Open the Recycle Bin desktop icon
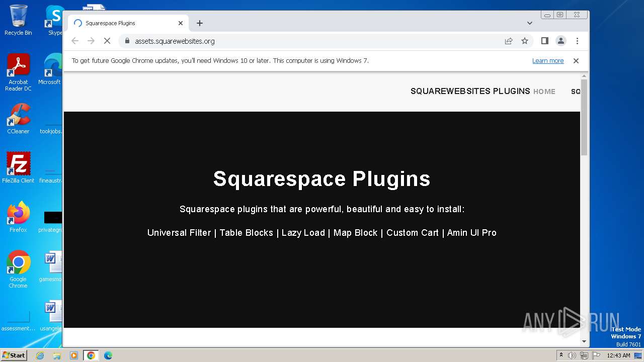Screen dimensions: 644x362 coord(18,20)
